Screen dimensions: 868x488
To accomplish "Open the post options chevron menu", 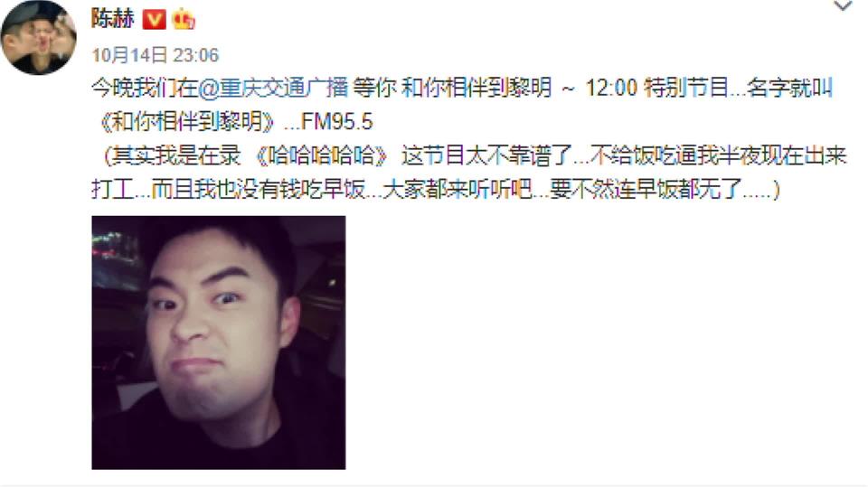I will [843, 6].
